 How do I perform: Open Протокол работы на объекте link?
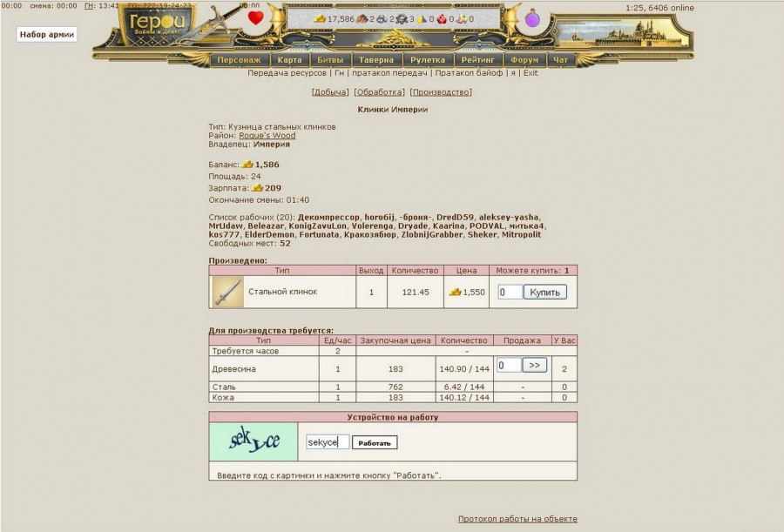click(x=517, y=519)
